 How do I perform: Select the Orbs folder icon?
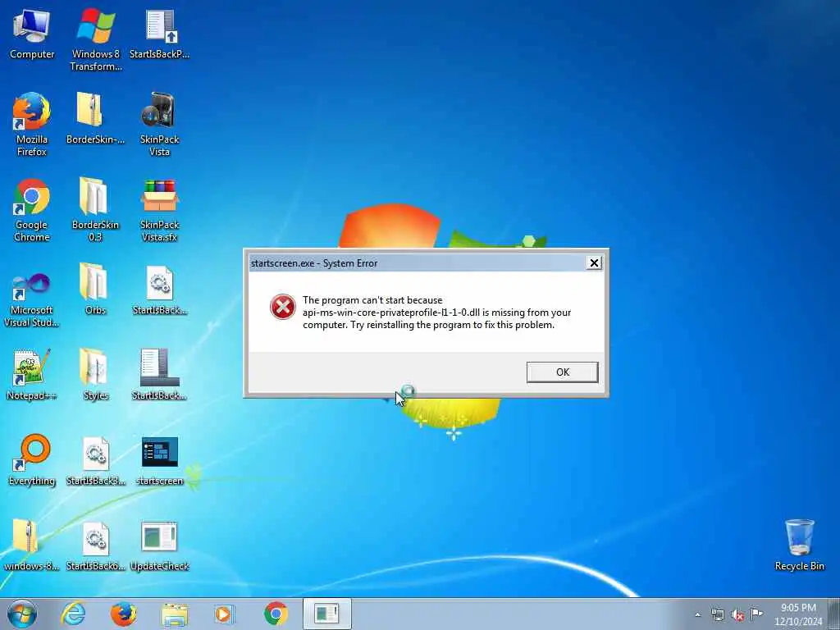(95, 290)
